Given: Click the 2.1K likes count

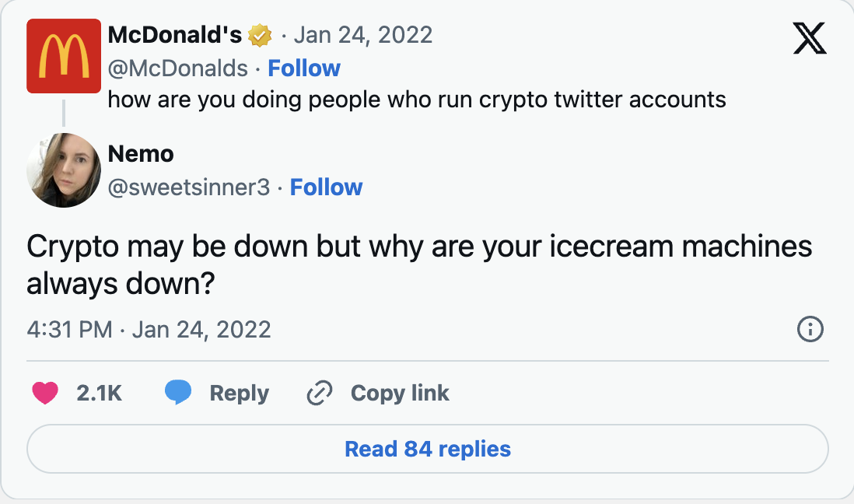Looking at the screenshot, I should click(x=100, y=394).
